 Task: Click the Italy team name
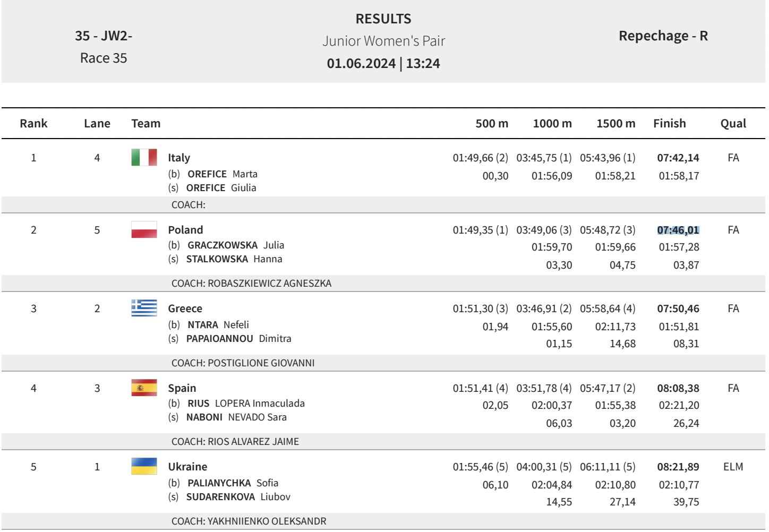[179, 158]
